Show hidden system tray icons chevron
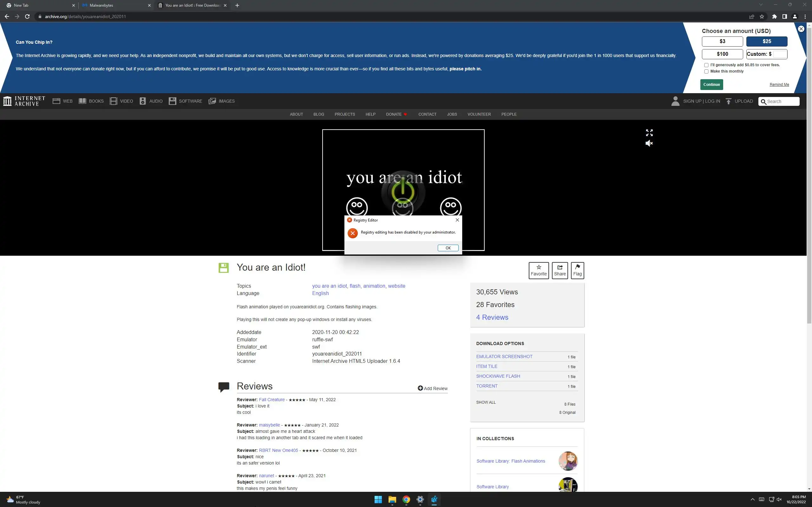 753,499
